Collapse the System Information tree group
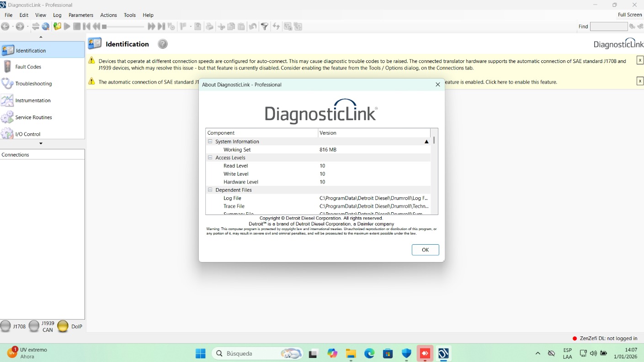Image resolution: width=644 pixels, height=362 pixels. [x=210, y=142]
